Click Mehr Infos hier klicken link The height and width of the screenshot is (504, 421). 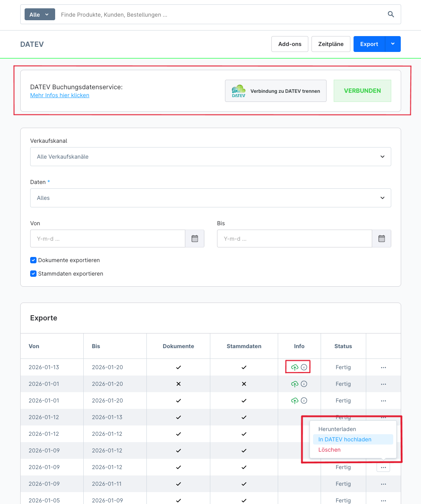[60, 95]
